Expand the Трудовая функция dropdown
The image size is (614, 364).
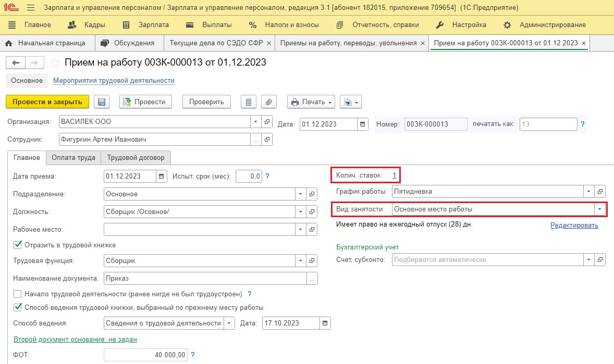(x=300, y=261)
